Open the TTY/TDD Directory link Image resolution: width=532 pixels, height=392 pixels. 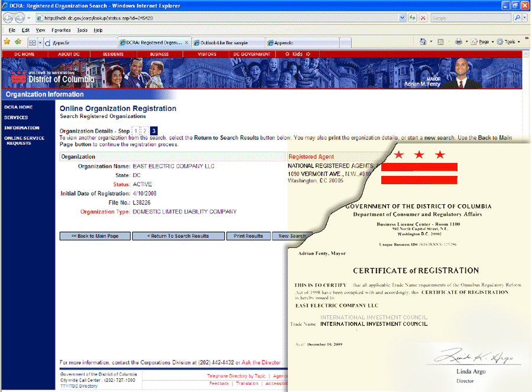tap(79, 386)
